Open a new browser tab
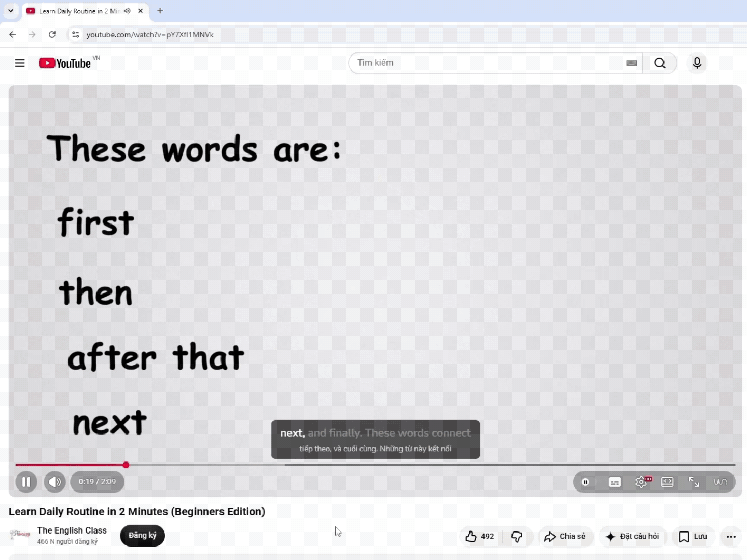 point(160,11)
